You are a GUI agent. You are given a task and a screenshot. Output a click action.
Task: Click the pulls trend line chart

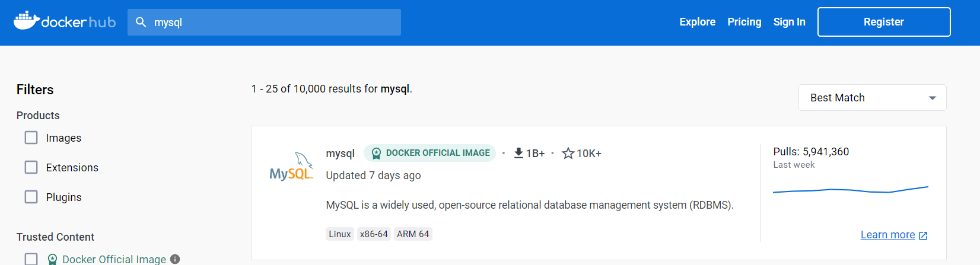coord(850,190)
